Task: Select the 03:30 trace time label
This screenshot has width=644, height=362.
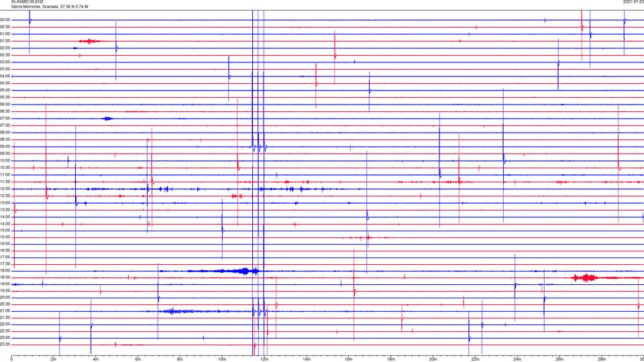Action: tap(5, 69)
